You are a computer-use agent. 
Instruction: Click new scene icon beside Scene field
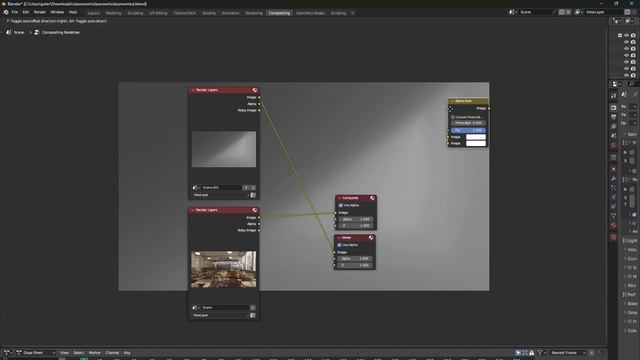(562, 12)
